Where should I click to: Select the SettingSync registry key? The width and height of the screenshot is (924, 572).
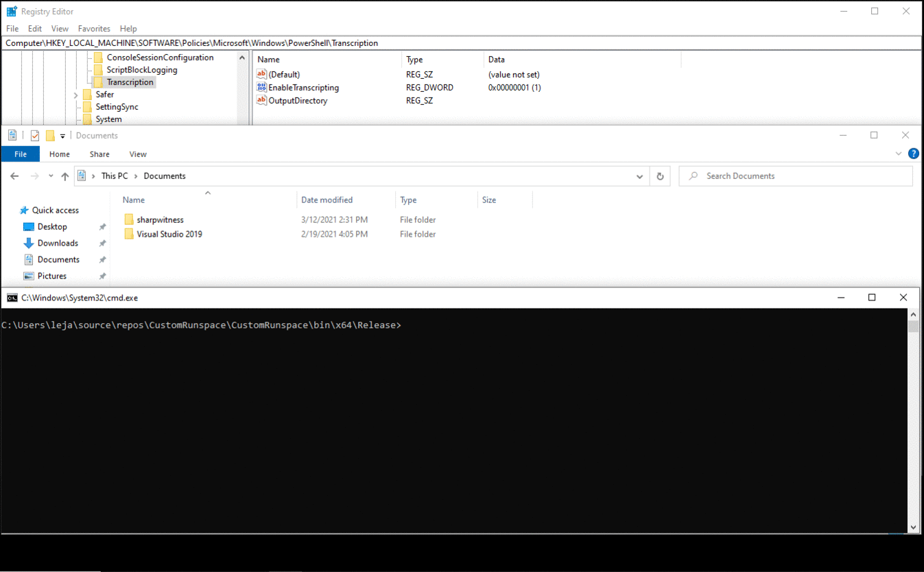tap(117, 107)
